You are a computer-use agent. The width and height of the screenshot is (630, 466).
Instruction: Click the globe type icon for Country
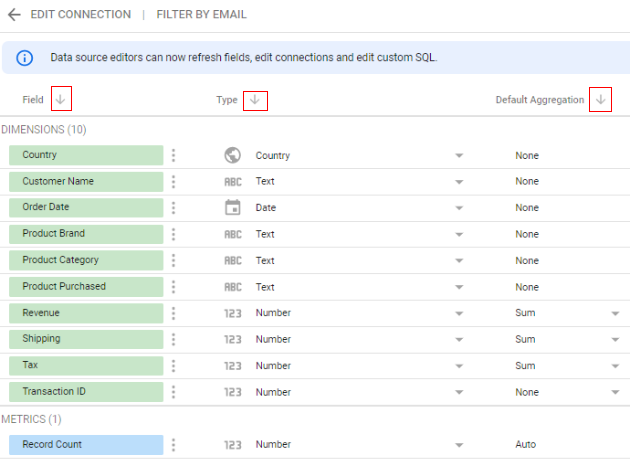click(233, 155)
